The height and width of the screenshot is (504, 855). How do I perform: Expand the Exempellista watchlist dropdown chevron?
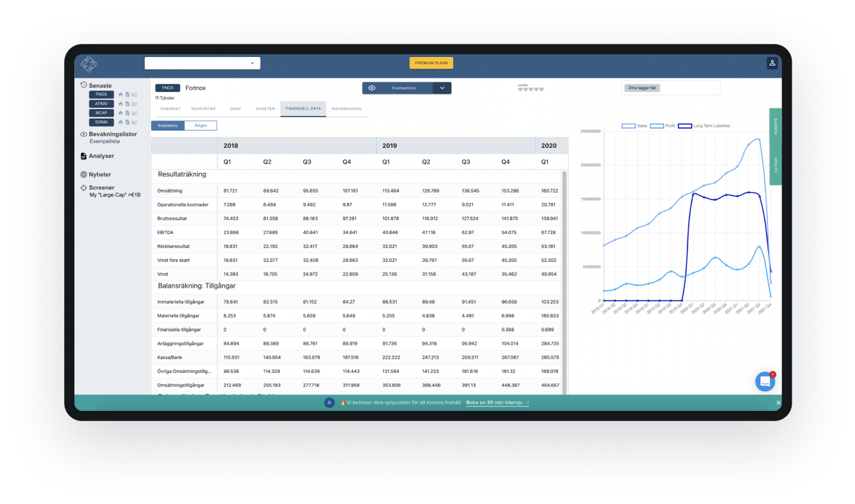442,88
